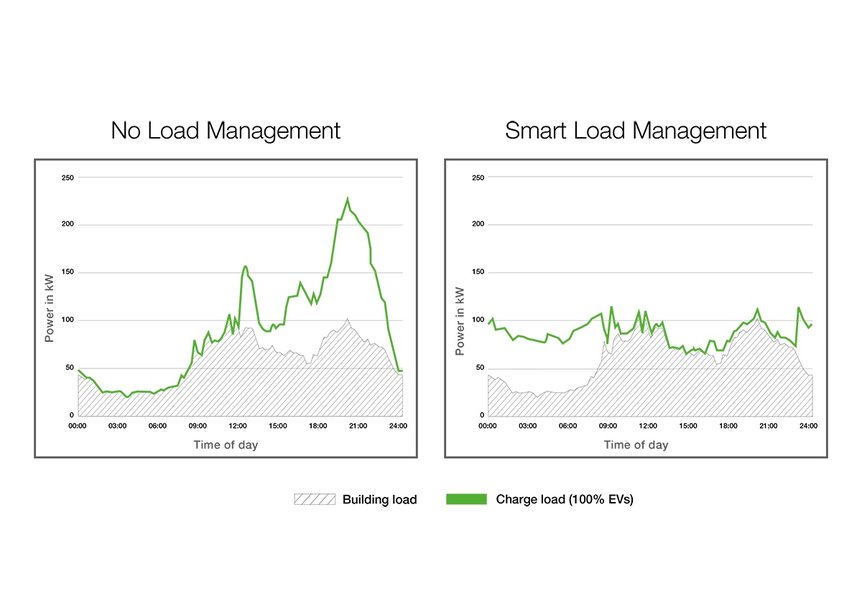Image resolution: width=862 pixels, height=609 pixels.
Task: Click "Power in kW" axis label in Smart Load chart
Action: pos(460,321)
